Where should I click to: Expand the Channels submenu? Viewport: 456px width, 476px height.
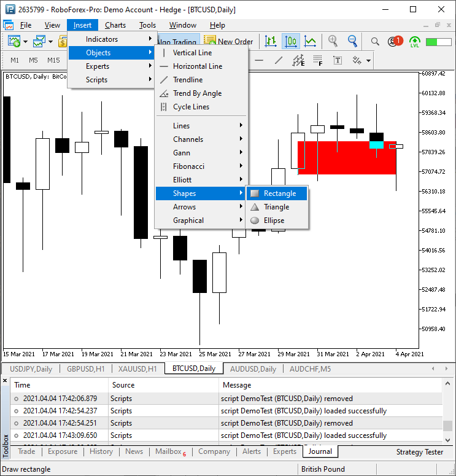[x=201, y=139]
